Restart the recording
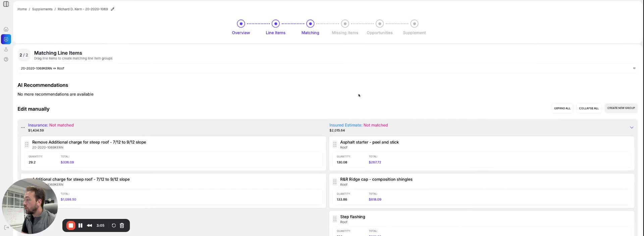The height and width of the screenshot is (236, 644). pos(114,225)
